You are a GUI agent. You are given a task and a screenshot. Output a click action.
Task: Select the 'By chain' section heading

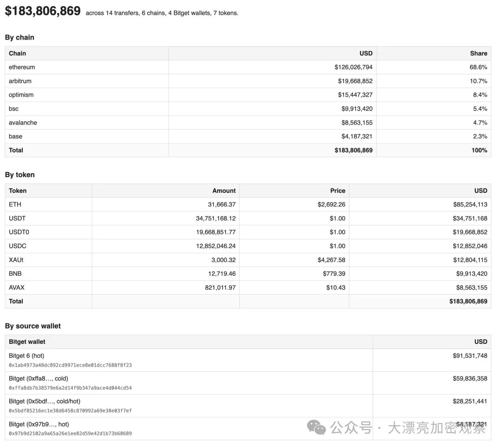(x=20, y=38)
